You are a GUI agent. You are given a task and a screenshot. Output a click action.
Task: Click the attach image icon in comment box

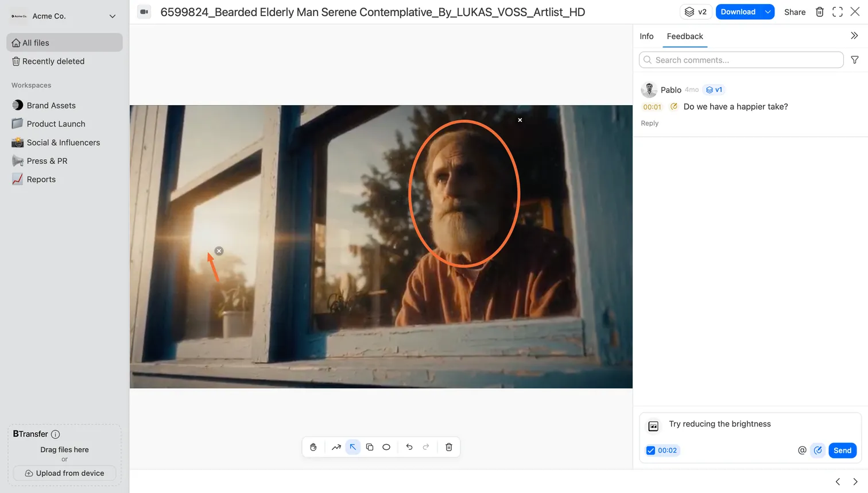(653, 426)
